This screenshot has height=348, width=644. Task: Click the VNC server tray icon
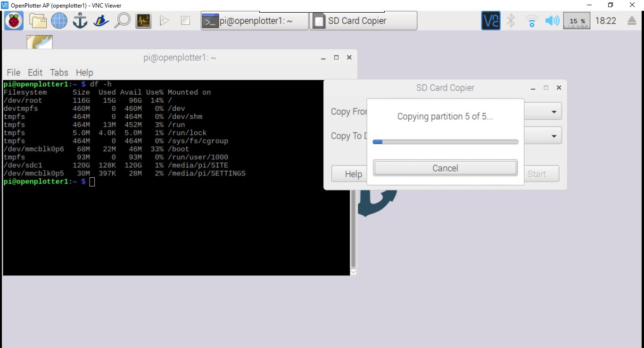[x=490, y=20]
